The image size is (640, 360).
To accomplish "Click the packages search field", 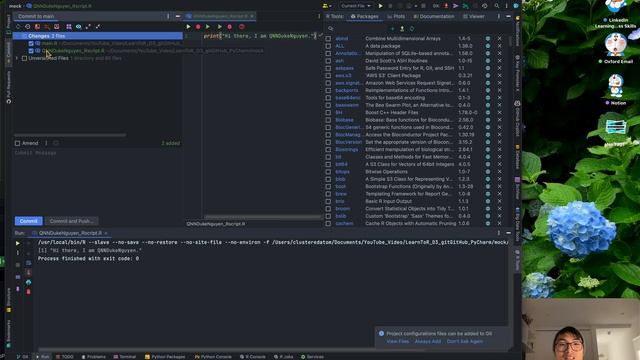I will click(x=357, y=29).
